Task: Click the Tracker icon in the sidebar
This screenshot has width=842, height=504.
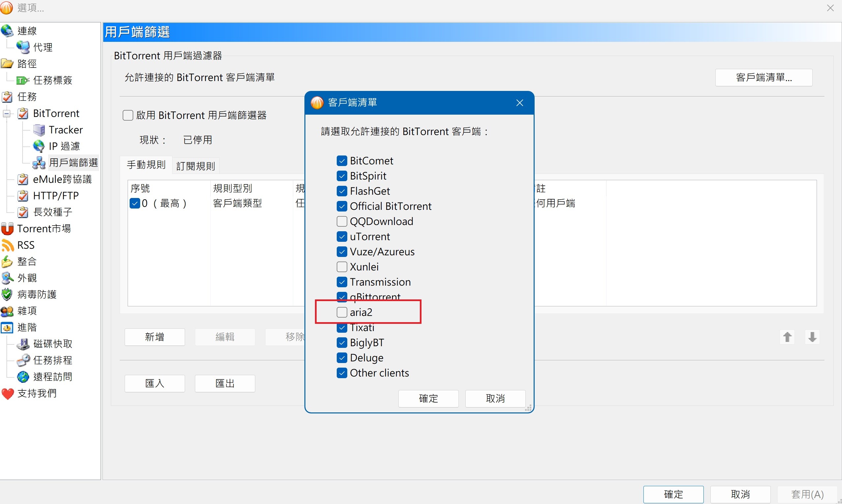Action: pos(39,130)
